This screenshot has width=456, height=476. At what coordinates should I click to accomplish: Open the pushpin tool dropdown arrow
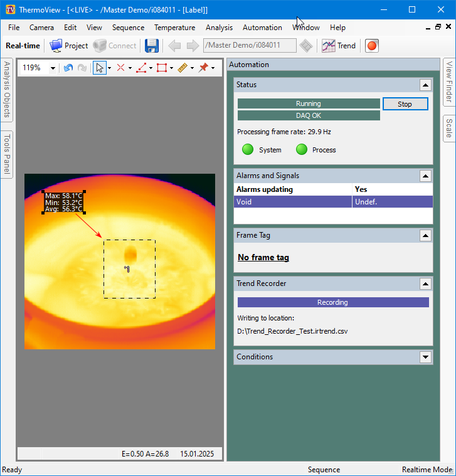pyautogui.click(x=213, y=68)
